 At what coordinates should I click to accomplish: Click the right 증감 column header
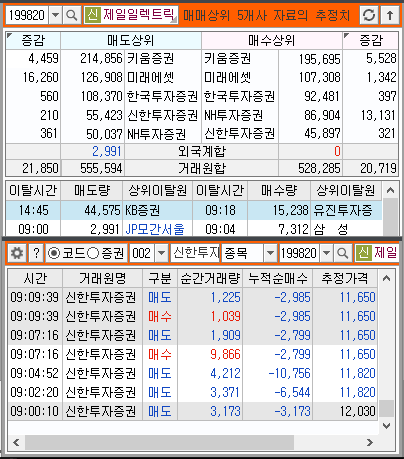[371, 41]
